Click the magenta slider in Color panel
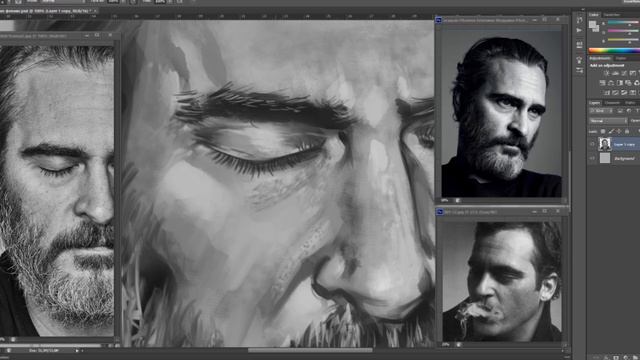Viewport: 640px width, 360px height. (x=624, y=31)
